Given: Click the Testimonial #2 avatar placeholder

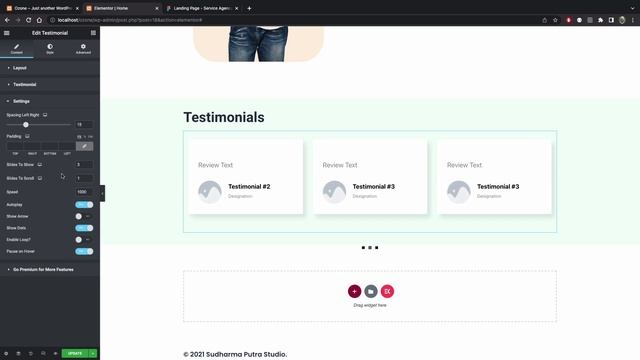Looking at the screenshot, I should click(210, 192).
